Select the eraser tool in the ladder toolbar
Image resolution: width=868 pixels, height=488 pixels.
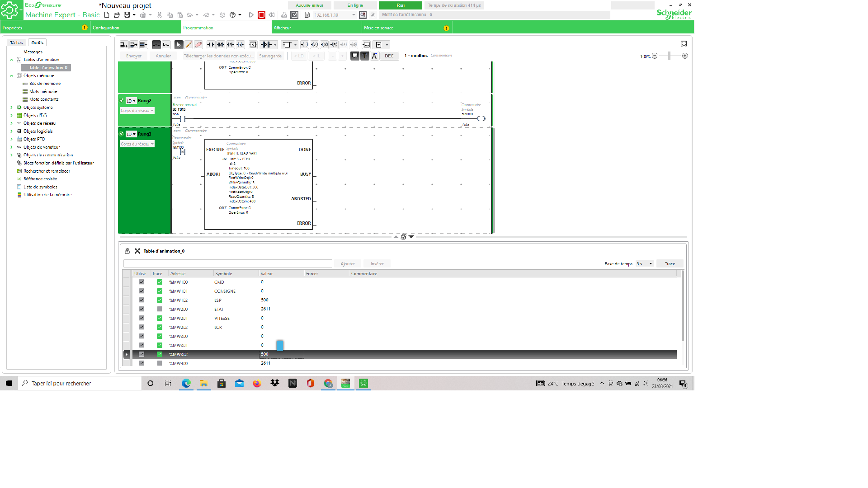[198, 45]
